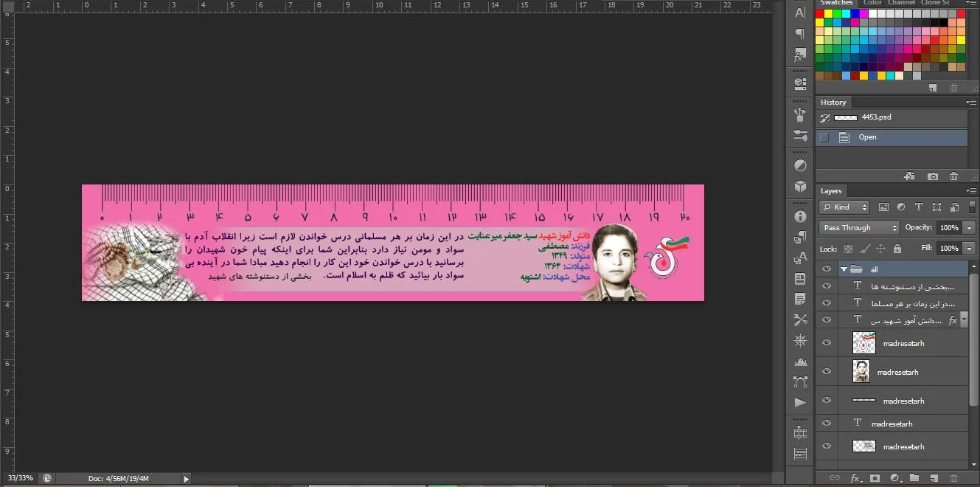Open the Pass Through blend mode dropdown
980x487 pixels.
coord(858,228)
